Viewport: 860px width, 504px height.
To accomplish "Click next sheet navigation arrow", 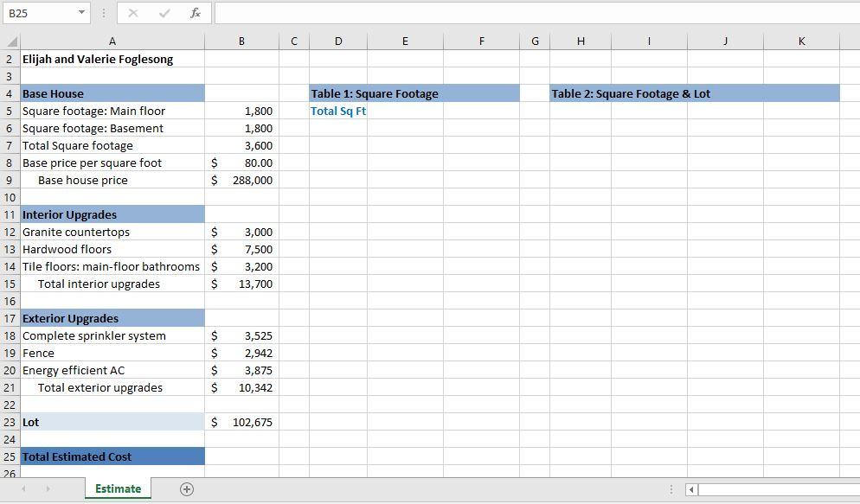I will [48, 488].
